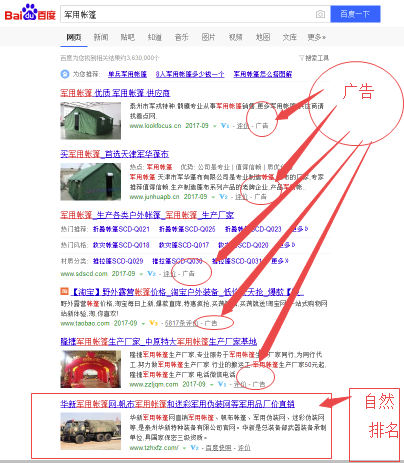The width and height of the screenshot is (404, 463).
Task: Click the Baidu logo
Action: click(x=30, y=13)
